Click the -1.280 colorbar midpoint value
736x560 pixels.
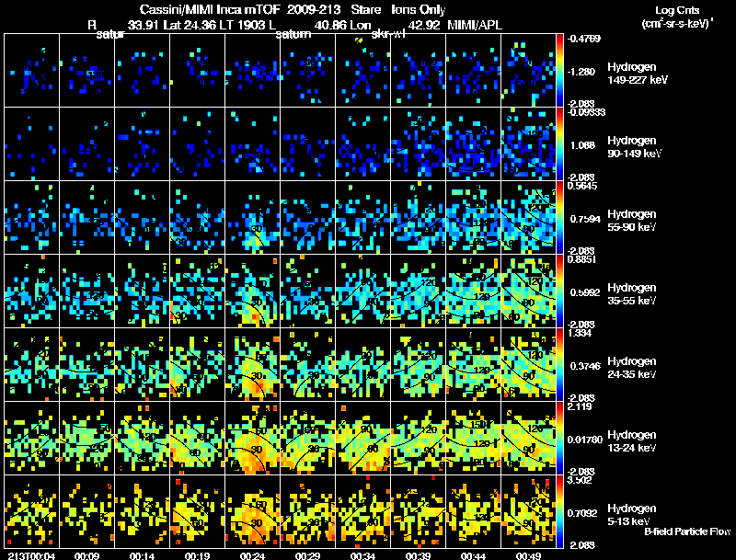pos(582,72)
